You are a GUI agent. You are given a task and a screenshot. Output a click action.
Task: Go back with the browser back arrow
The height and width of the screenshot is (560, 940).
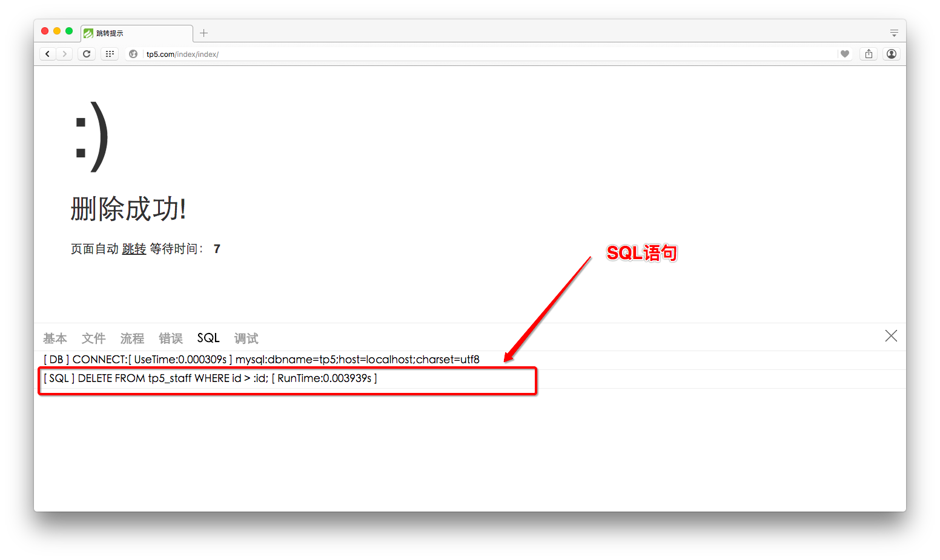pyautogui.click(x=47, y=54)
